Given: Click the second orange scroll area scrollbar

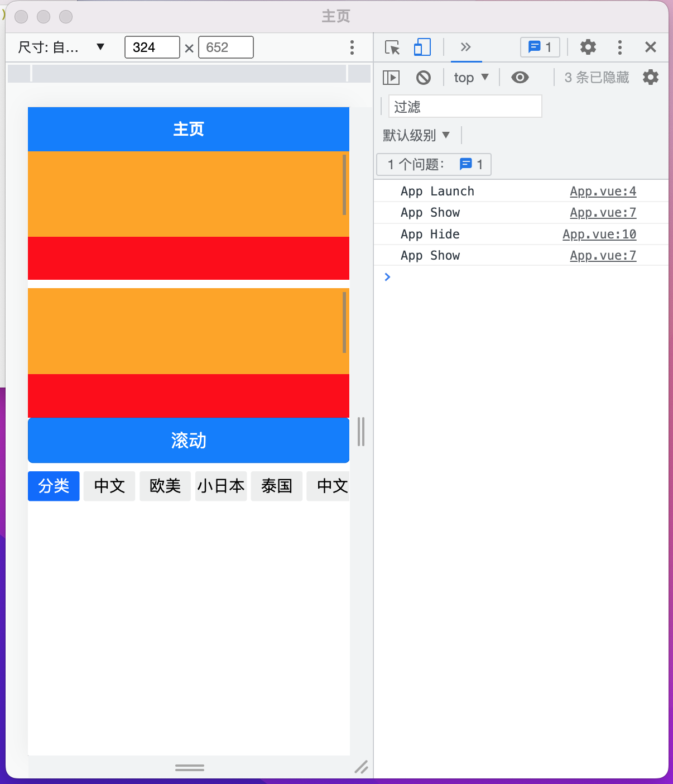Looking at the screenshot, I should [344, 323].
